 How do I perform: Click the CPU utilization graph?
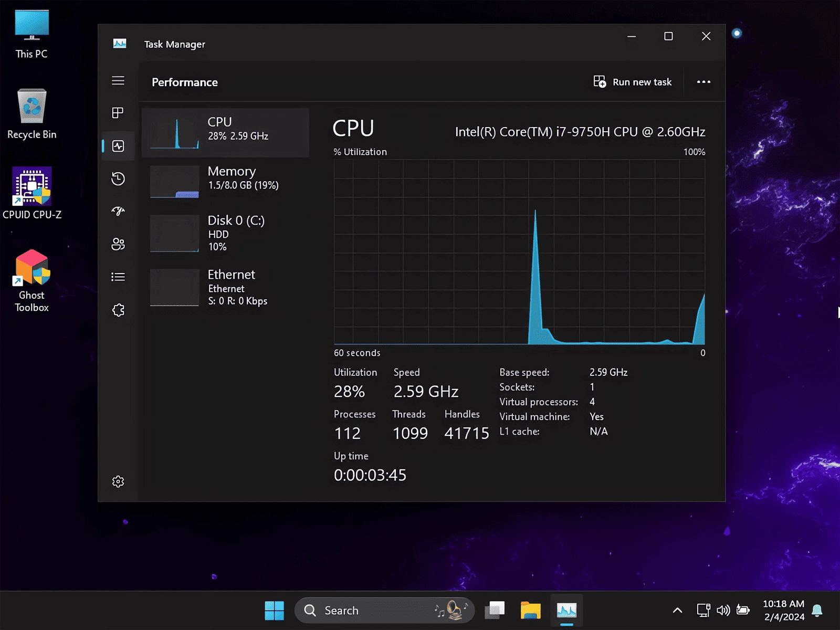tap(519, 252)
